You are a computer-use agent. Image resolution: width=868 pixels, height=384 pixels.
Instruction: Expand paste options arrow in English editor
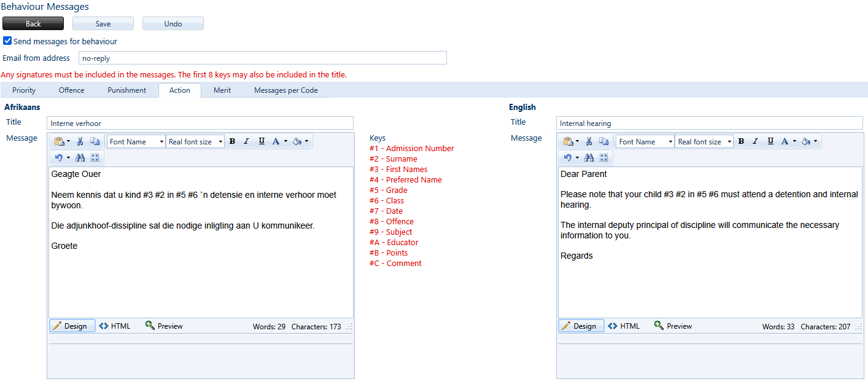tap(578, 141)
